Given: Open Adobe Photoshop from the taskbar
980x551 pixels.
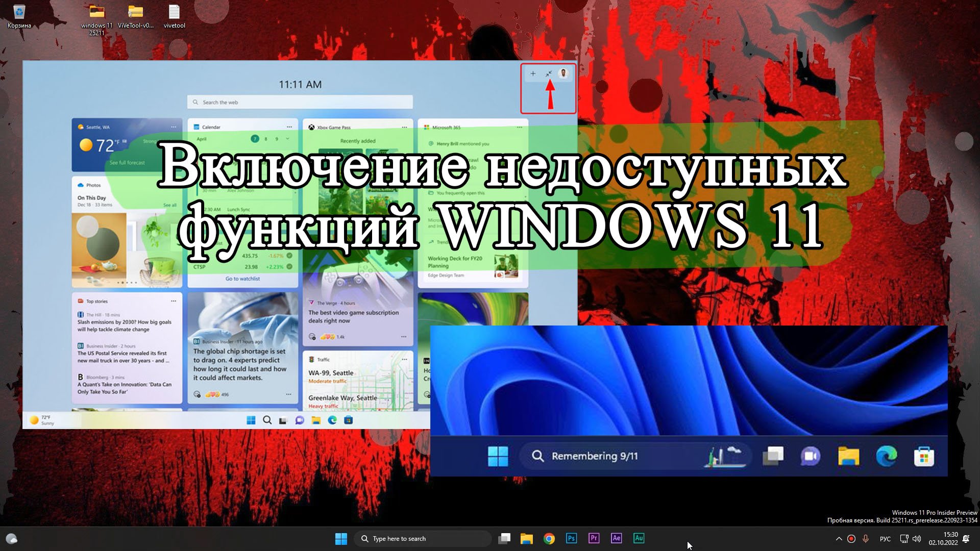Looking at the screenshot, I should 571,538.
